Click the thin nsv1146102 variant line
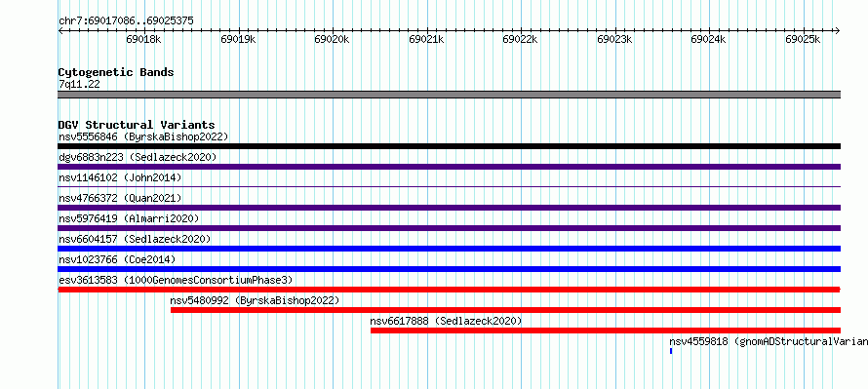Viewport: 868px width, 389px height. coord(450,187)
